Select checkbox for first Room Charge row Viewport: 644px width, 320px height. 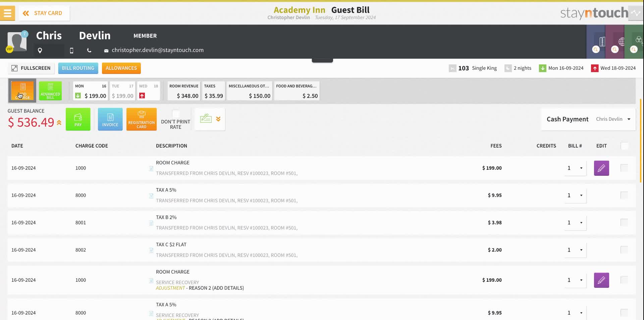625,168
